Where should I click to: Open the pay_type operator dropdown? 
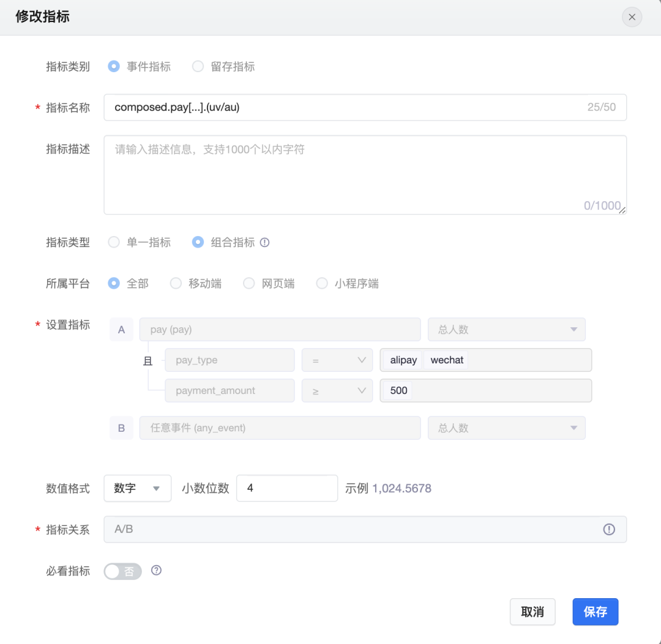(x=337, y=360)
